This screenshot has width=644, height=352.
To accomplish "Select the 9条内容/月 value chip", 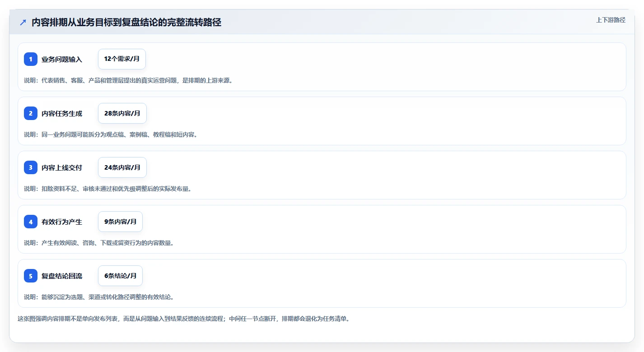I will (x=120, y=222).
